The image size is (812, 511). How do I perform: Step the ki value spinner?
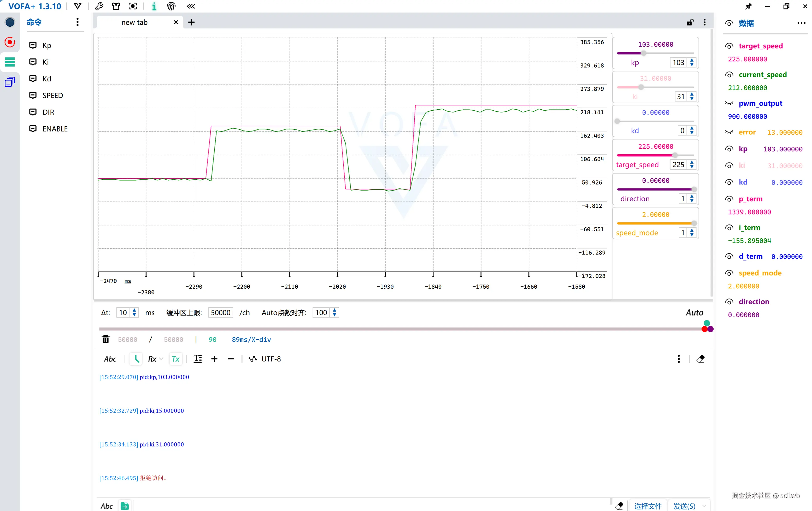692,96
